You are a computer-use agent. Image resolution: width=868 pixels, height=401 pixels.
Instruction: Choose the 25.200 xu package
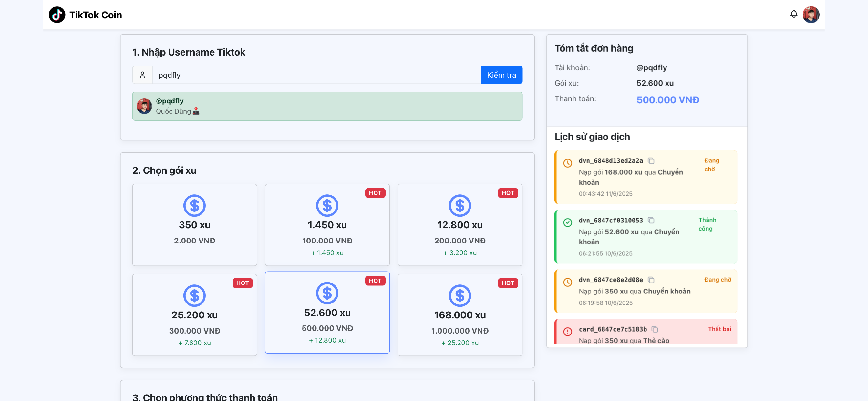coord(194,314)
